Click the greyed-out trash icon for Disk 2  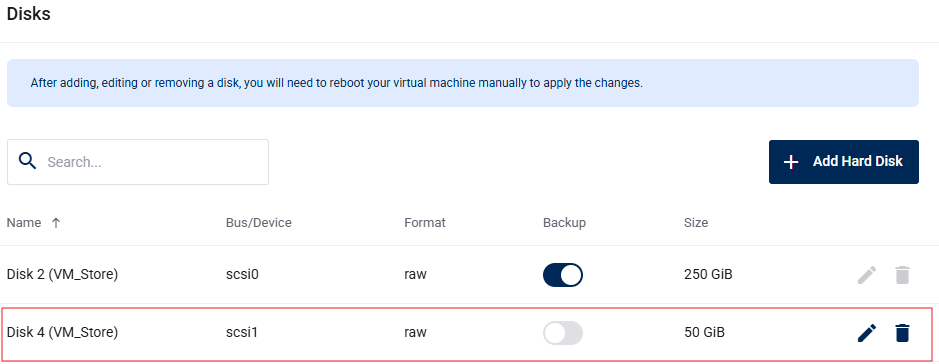tap(902, 275)
